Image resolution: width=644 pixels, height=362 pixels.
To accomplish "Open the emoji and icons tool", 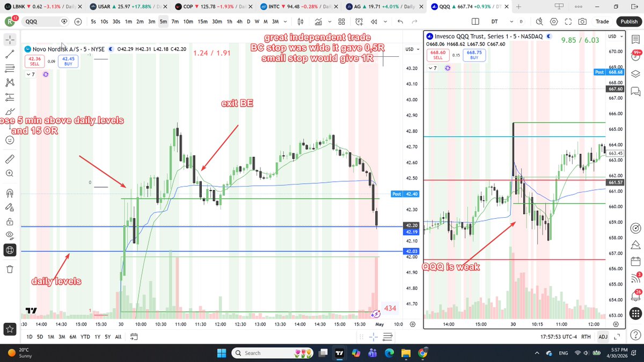I will (x=10, y=140).
